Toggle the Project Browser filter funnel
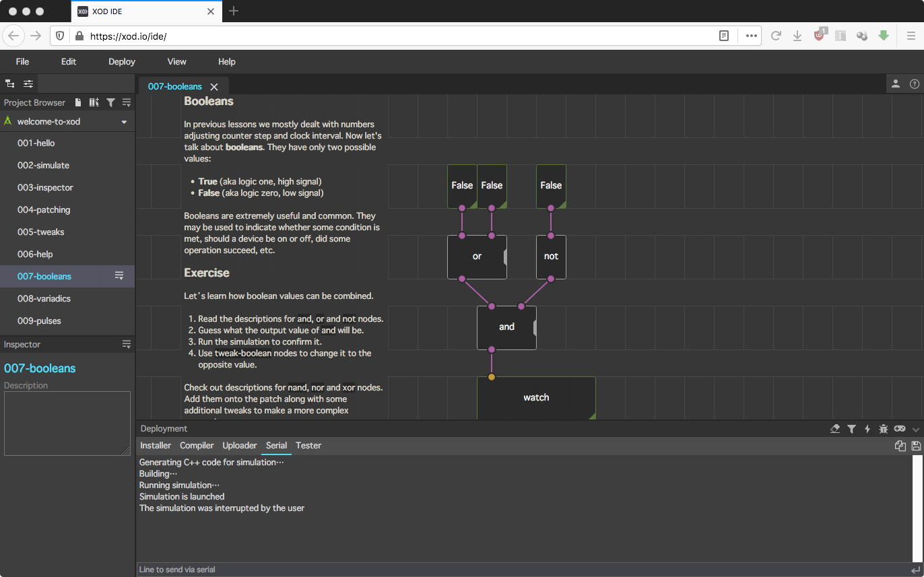 pos(110,102)
